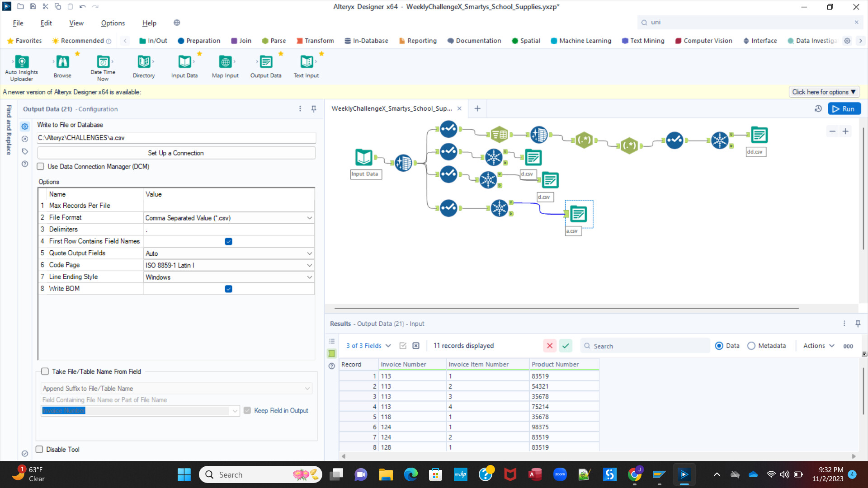The height and width of the screenshot is (488, 868).
Task: Zoom in on the canvas
Action: (x=845, y=131)
